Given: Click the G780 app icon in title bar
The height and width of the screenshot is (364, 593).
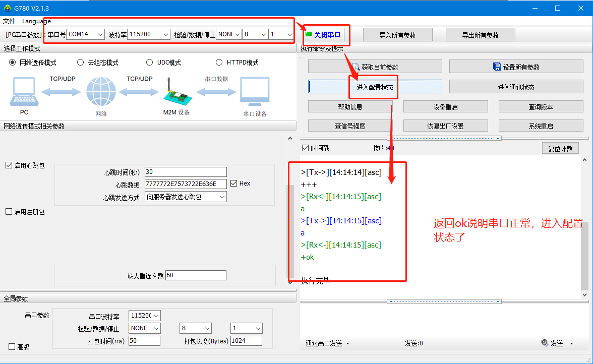Looking at the screenshot, I should pos(7,8).
